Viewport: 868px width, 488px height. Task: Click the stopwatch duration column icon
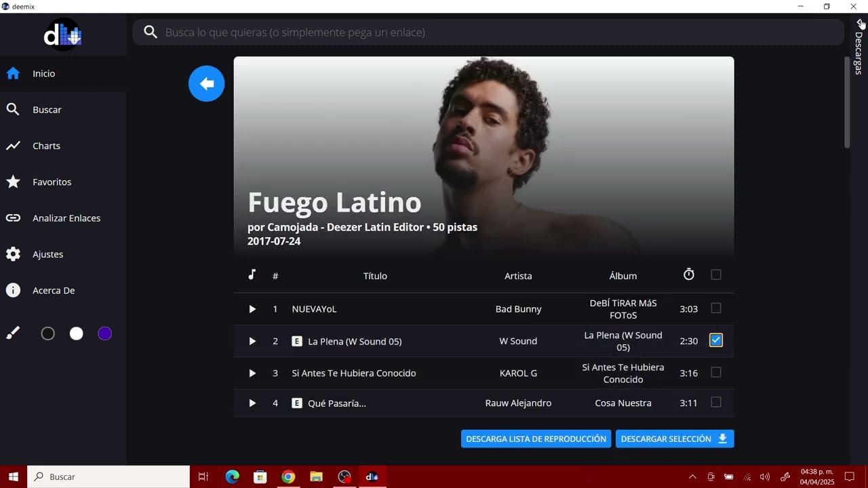click(x=688, y=274)
